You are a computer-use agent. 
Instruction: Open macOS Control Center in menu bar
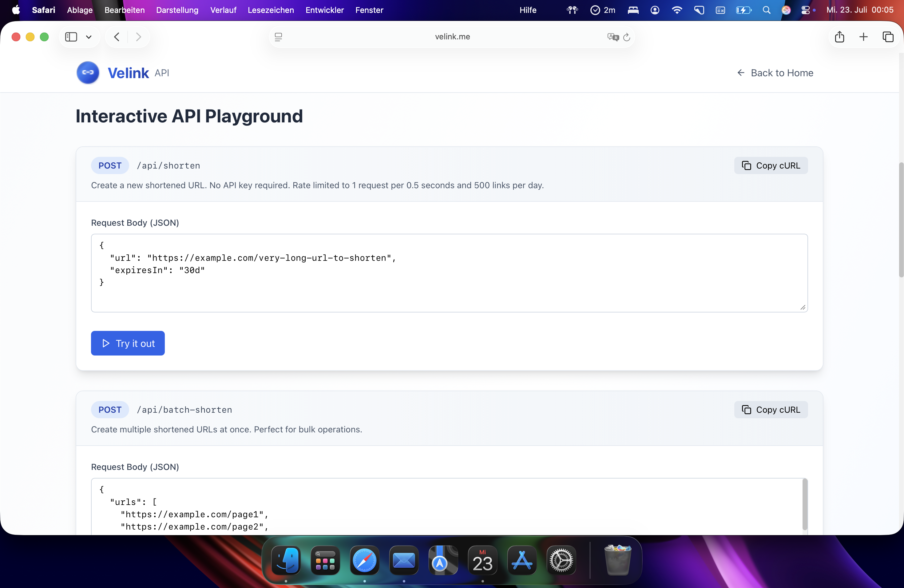(805, 10)
